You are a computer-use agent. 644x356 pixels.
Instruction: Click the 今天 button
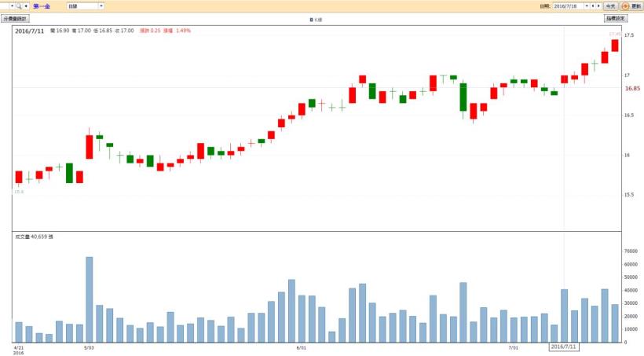[611, 6]
